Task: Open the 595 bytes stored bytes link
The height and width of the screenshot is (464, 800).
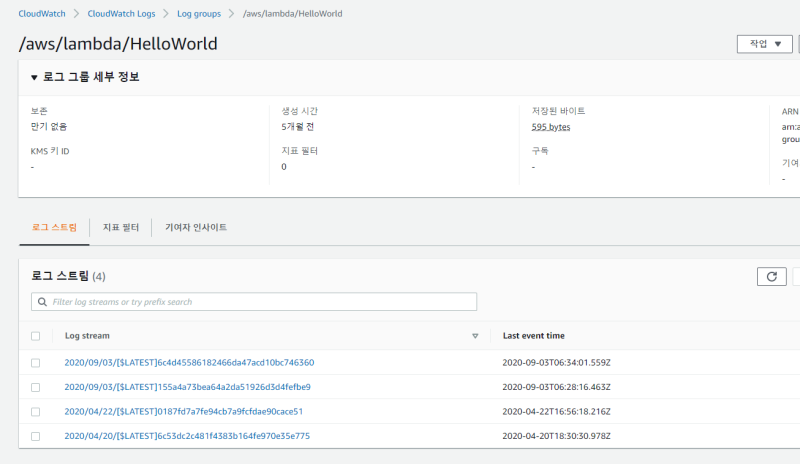Action: coord(551,127)
